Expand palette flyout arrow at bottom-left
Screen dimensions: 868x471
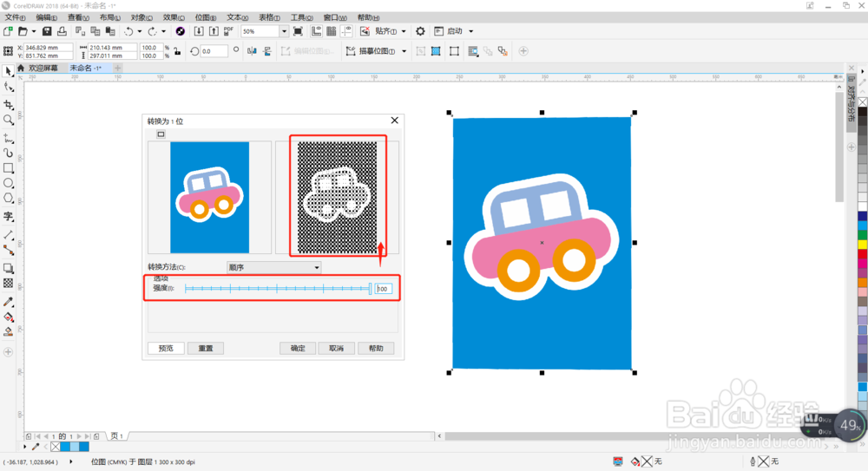pyautogui.click(x=24, y=447)
